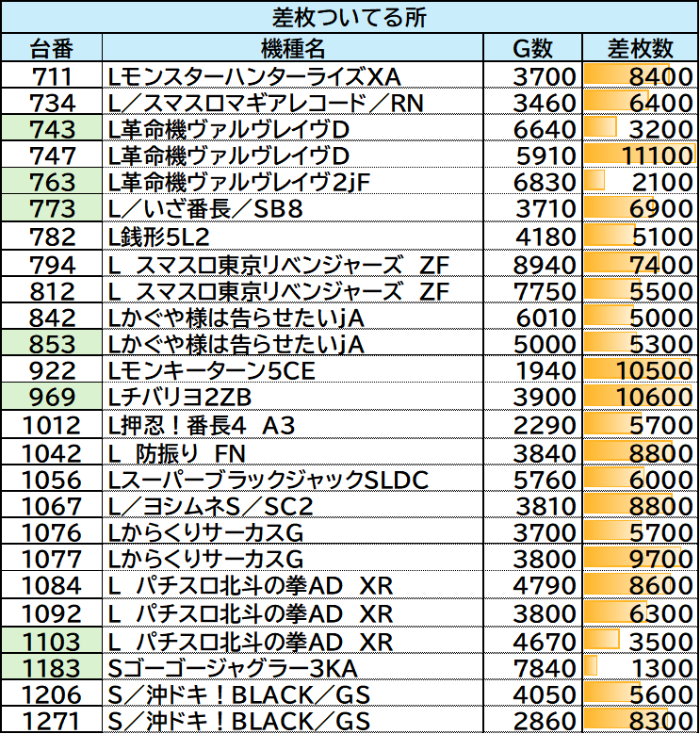Select the 台番 column header
The width and height of the screenshot is (700, 734).
click(52, 48)
